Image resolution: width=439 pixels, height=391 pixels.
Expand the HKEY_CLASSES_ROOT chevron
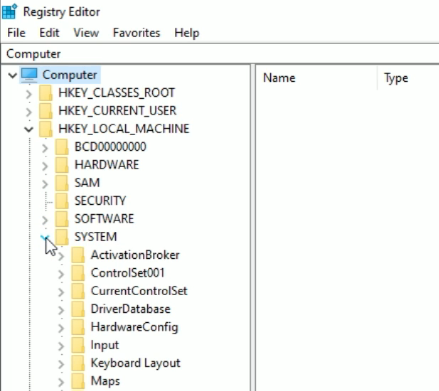tap(29, 94)
